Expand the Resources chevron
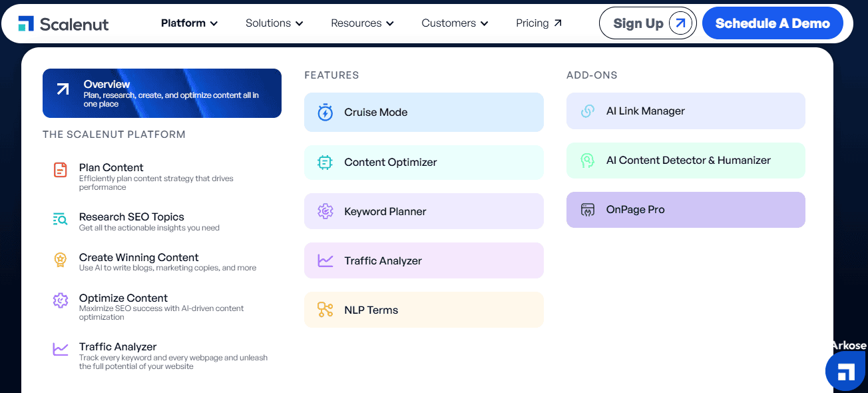The width and height of the screenshot is (868, 393). 390,23
